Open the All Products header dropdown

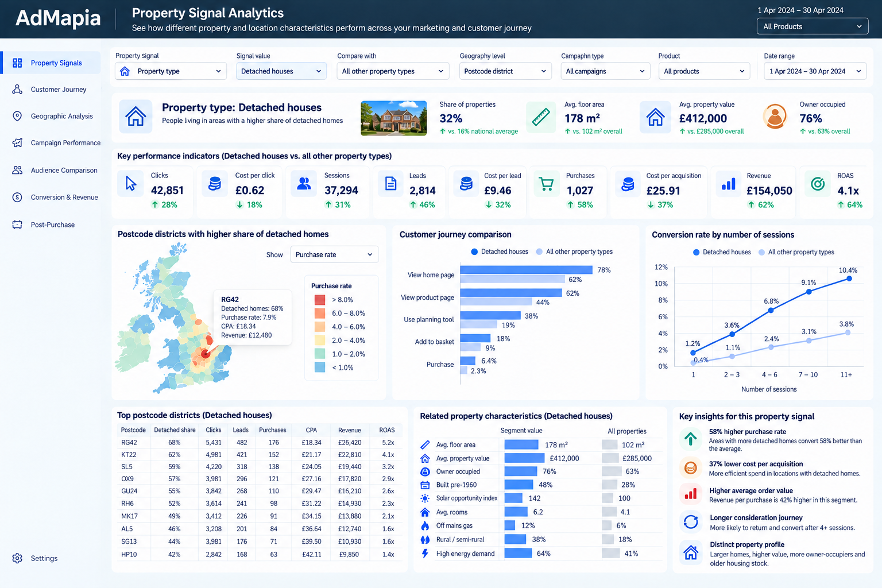pyautogui.click(x=813, y=26)
